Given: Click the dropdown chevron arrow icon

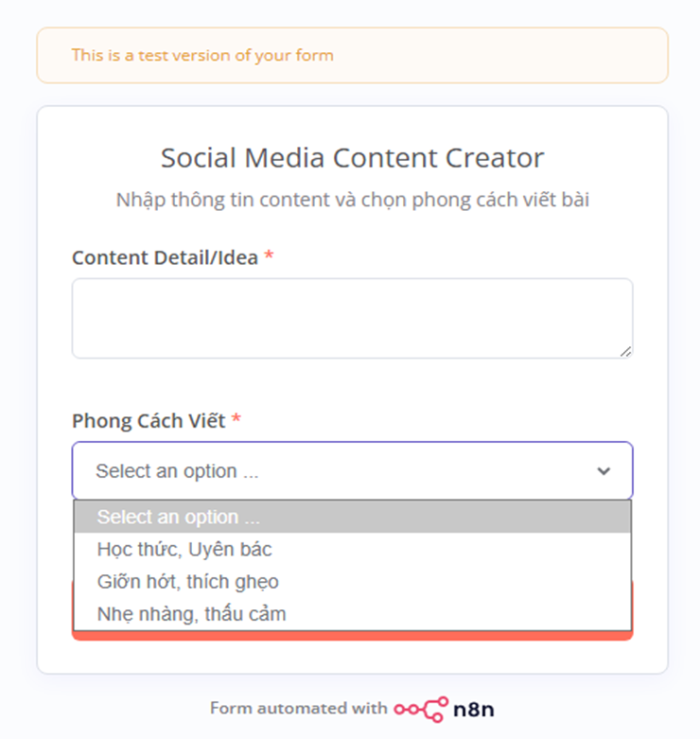Looking at the screenshot, I should [x=604, y=471].
